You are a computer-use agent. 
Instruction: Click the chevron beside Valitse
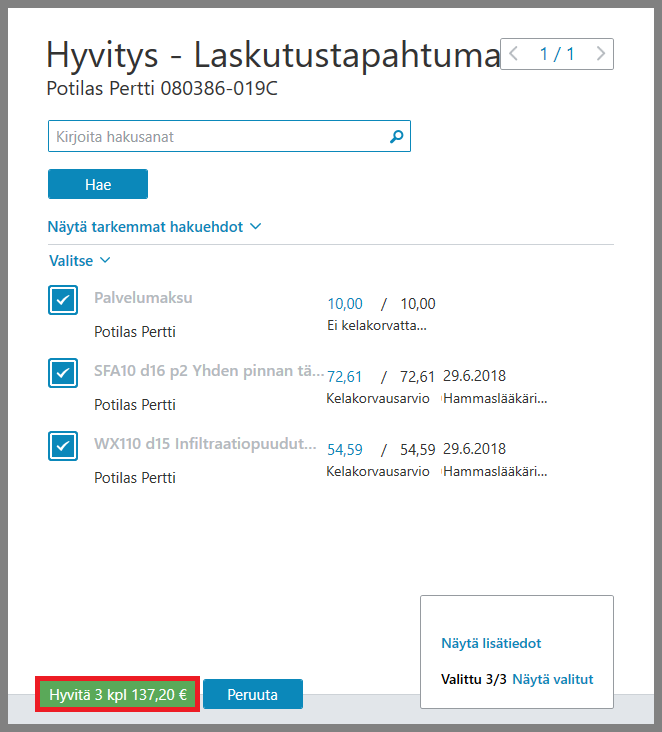106,260
